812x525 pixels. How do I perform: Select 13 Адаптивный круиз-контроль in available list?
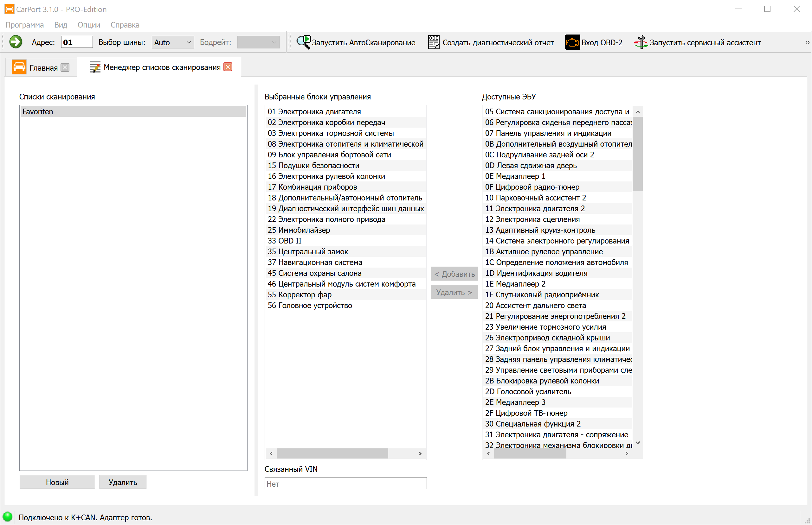(540, 230)
